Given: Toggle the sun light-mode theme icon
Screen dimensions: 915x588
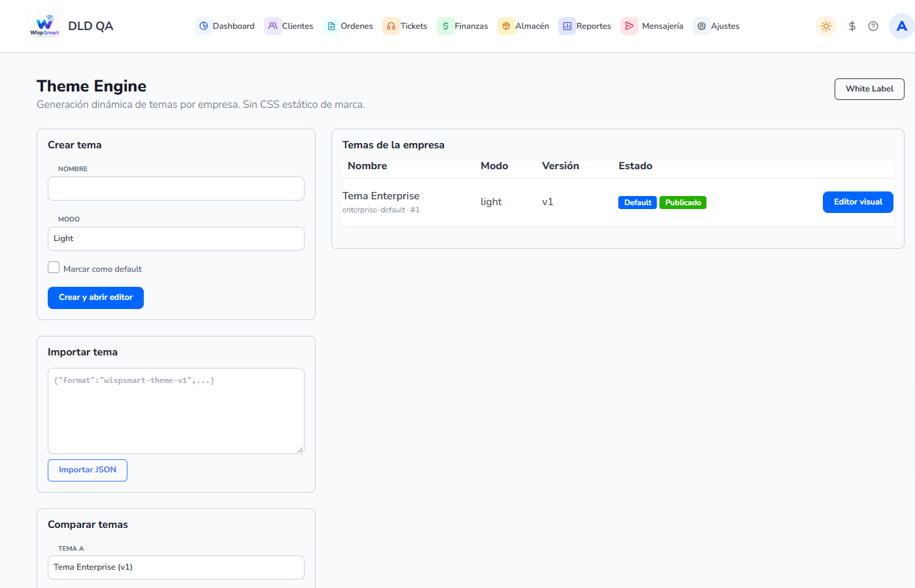Looking at the screenshot, I should pyautogui.click(x=826, y=26).
